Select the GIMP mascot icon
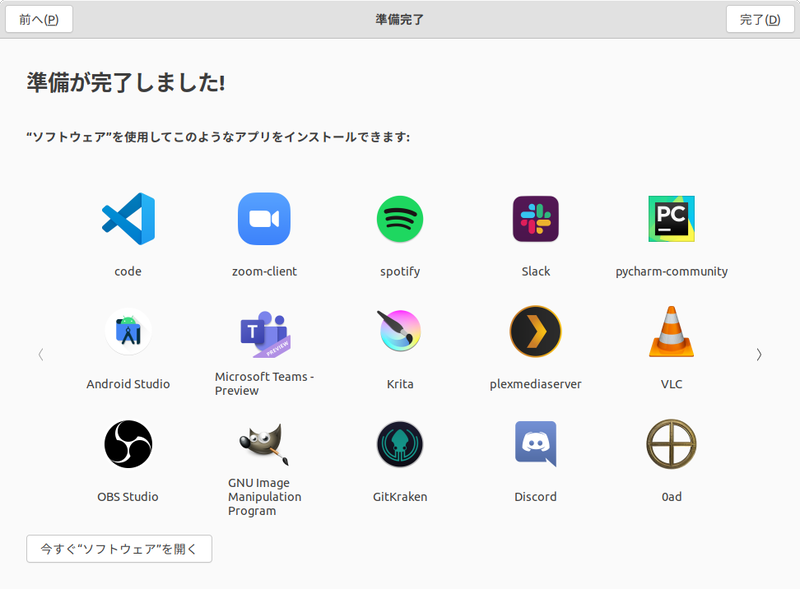The image size is (800, 589). click(264, 444)
